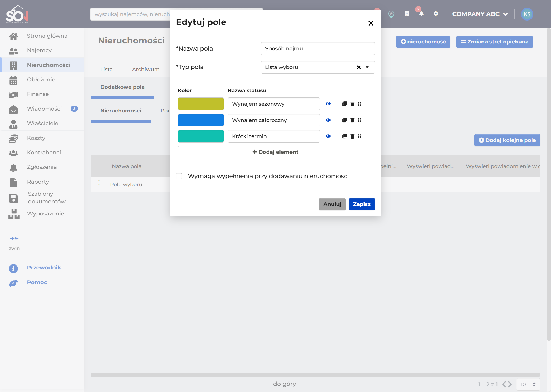This screenshot has width=551, height=392.
Task: Open KS user avatar menu
Action: tap(527, 14)
